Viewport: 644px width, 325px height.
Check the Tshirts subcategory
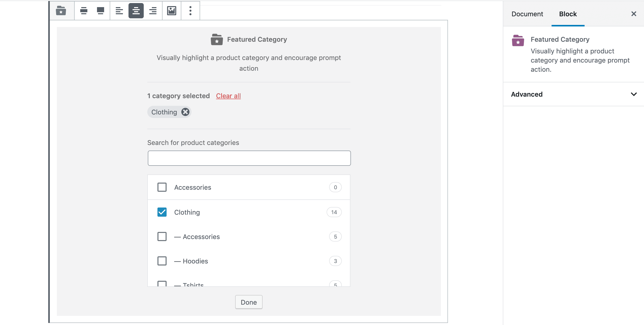162,285
